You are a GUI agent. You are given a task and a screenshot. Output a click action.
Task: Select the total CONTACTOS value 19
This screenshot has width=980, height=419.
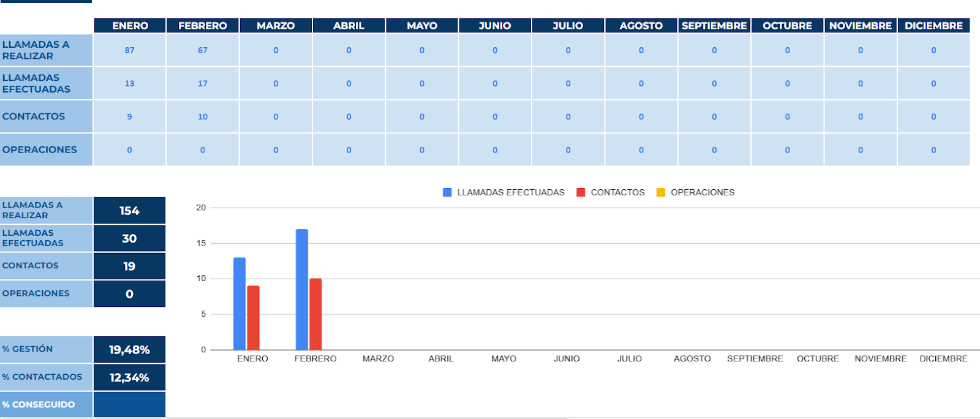pos(129,266)
